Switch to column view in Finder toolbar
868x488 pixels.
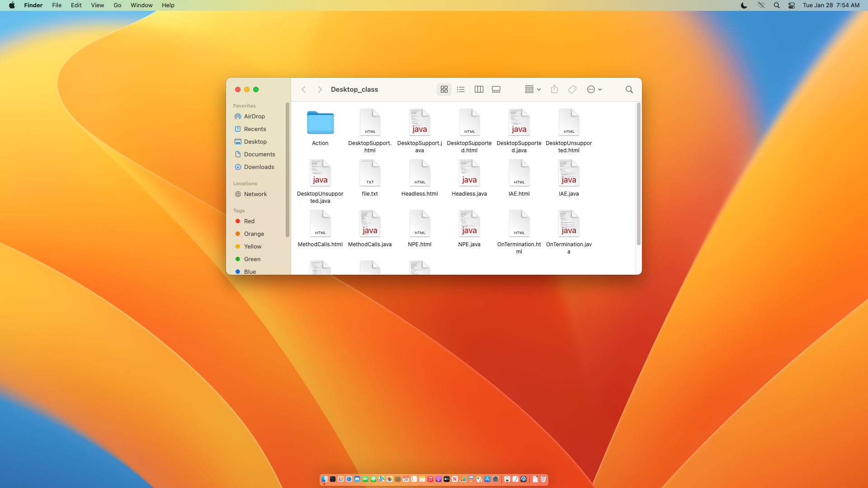(479, 89)
